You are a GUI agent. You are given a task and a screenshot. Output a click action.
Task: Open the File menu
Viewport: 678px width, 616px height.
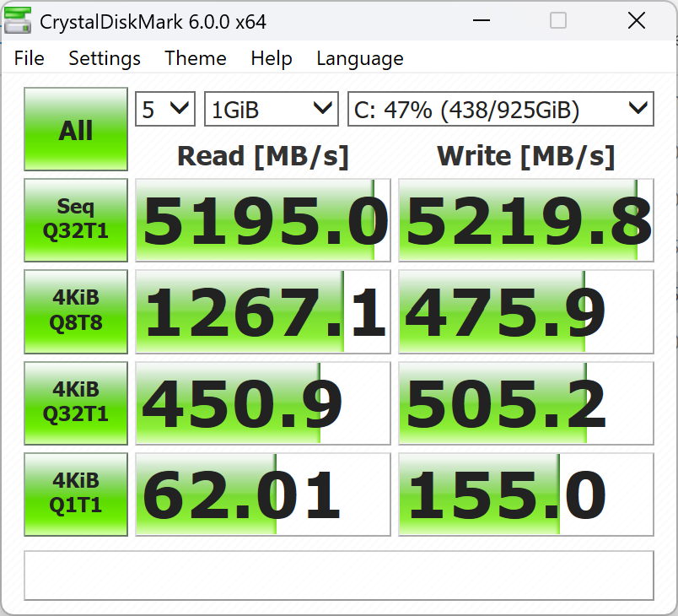pos(29,58)
